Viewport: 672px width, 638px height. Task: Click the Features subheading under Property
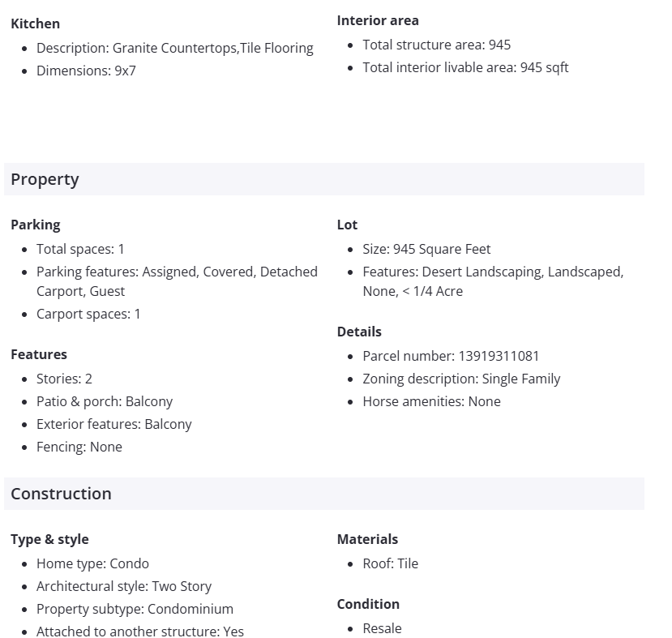[39, 354]
